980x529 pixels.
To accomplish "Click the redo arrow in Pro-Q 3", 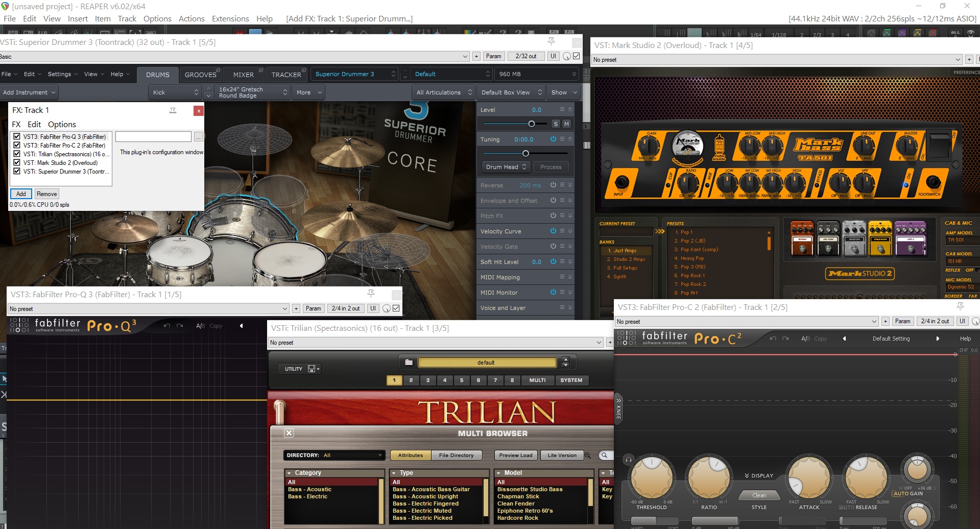I will pos(180,326).
